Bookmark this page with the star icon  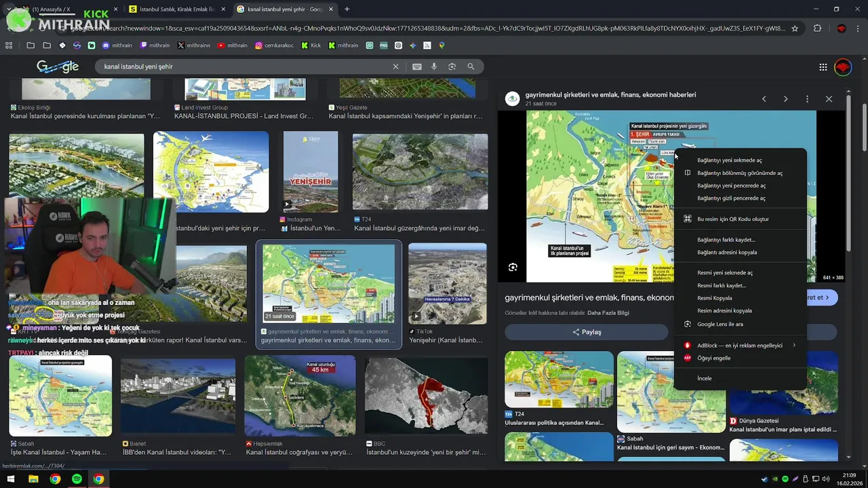[795, 28]
